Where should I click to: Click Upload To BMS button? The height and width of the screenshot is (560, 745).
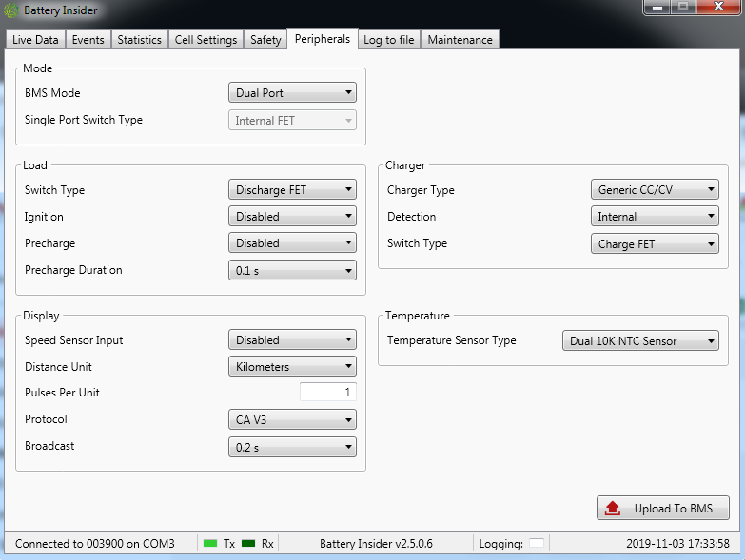pos(662,509)
